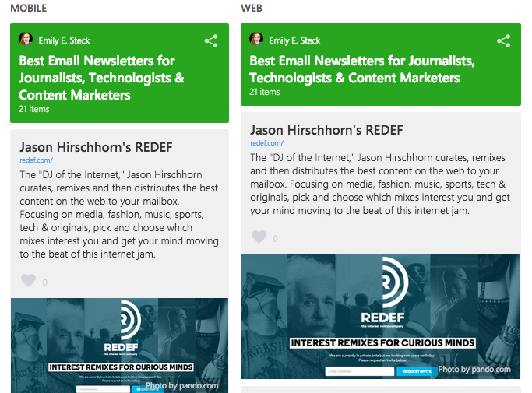The height and width of the screenshot is (393, 532).
Task: Click REDEF description paragraph in Mobile view
Action: (x=119, y=214)
